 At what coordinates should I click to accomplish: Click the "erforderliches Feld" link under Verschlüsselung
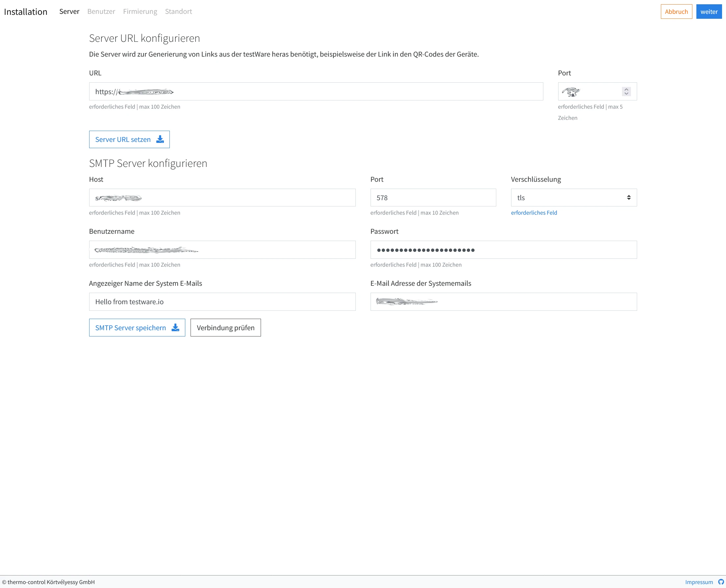534,213
